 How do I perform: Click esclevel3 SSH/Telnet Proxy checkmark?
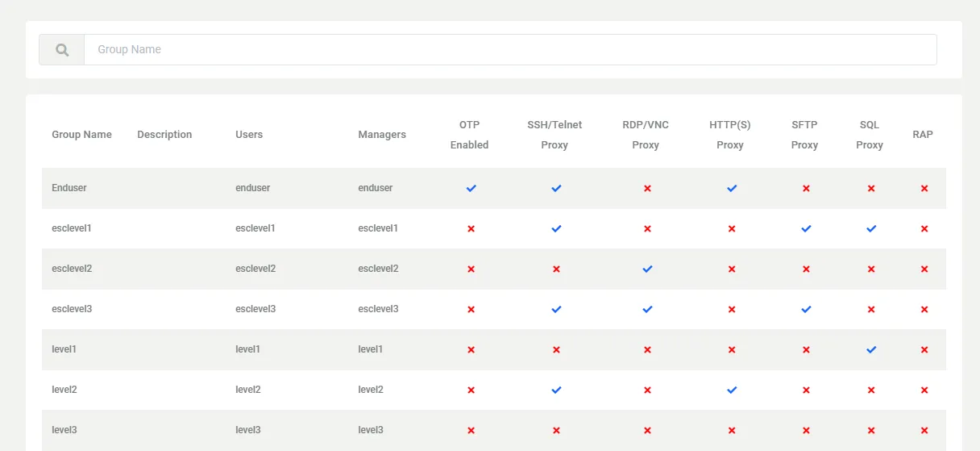[x=556, y=309]
